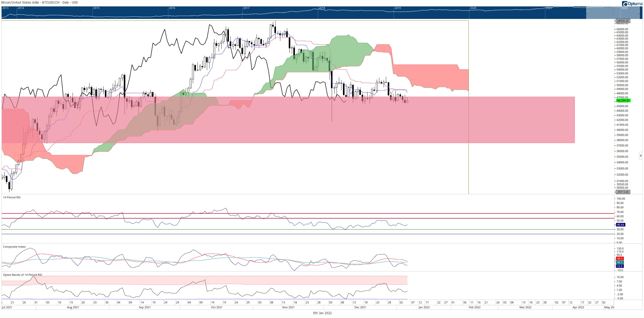Grab the left grip of overview selection

[587, 13]
